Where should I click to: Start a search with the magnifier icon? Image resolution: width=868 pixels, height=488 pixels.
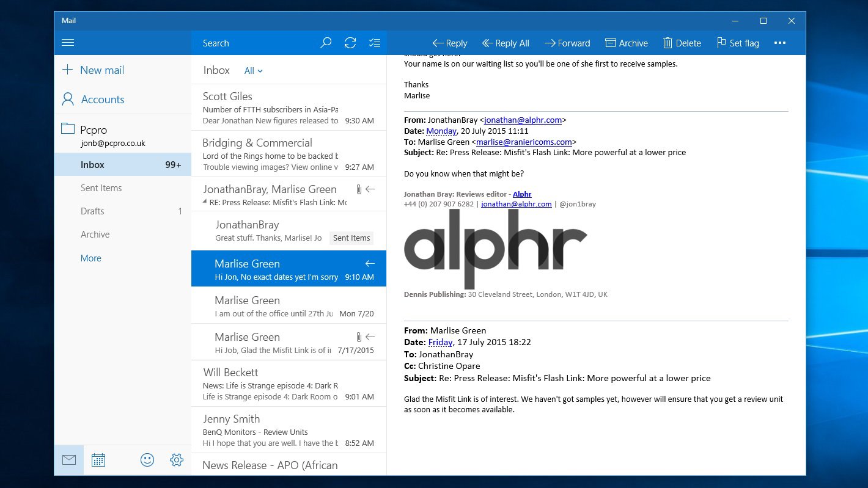[325, 43]
